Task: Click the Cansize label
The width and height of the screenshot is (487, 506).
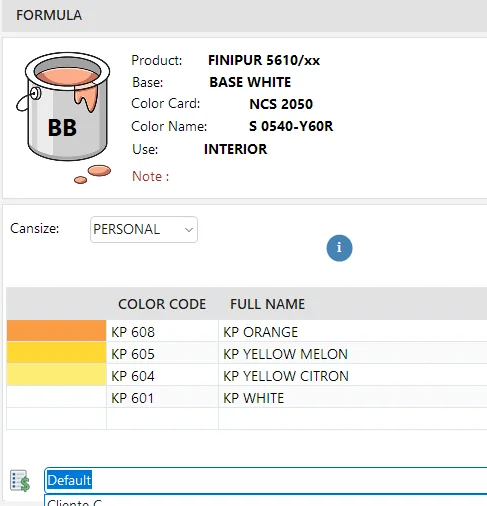Action: click(x=35, y=228)
